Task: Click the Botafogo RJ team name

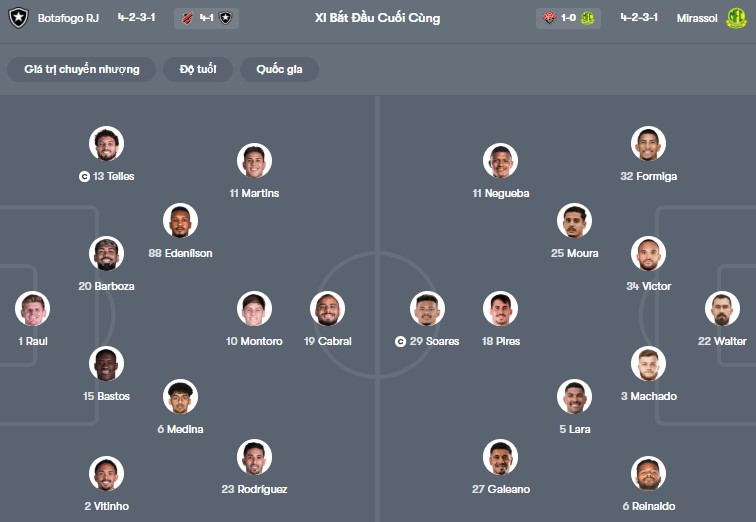Action: [x=70, y=18]
